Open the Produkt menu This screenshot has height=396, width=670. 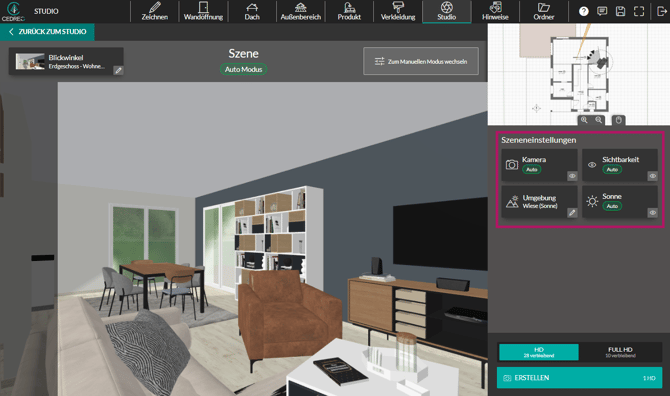[x=349, y=12]
